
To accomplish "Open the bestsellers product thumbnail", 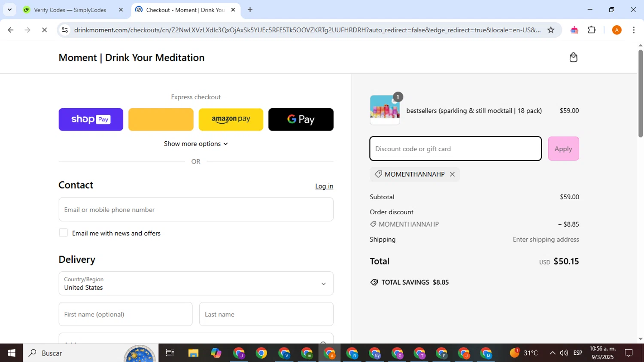I will [x=385, y=110].
